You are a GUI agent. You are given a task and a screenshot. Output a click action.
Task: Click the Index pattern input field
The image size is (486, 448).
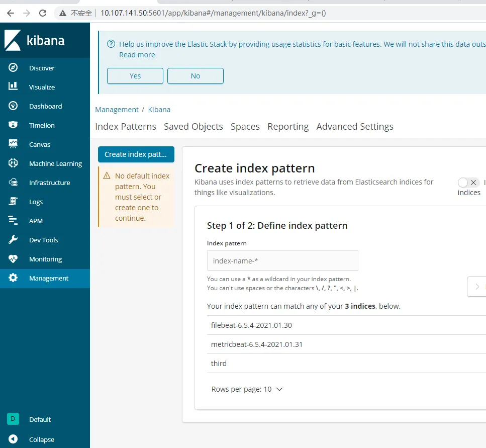click(x=282, y=261)
